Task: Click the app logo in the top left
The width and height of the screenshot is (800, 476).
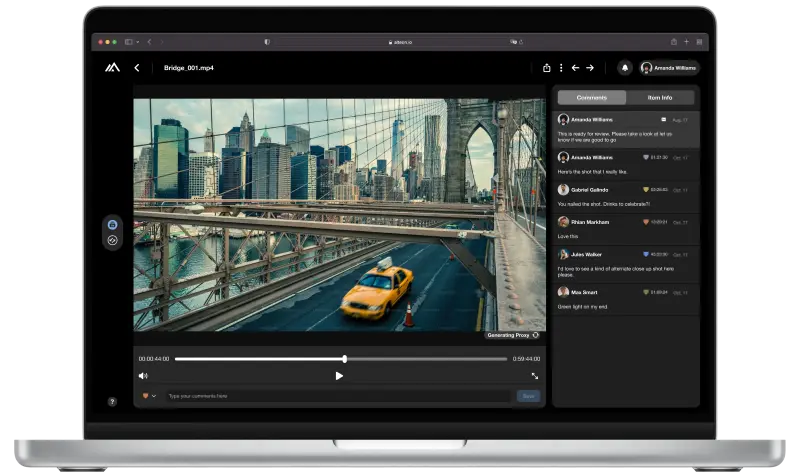Action: point(111,68)
